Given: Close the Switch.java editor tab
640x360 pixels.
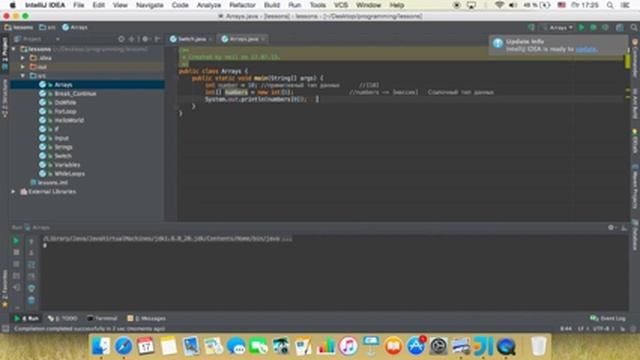Looking at the screenshot, I should (x=211, y=39).
